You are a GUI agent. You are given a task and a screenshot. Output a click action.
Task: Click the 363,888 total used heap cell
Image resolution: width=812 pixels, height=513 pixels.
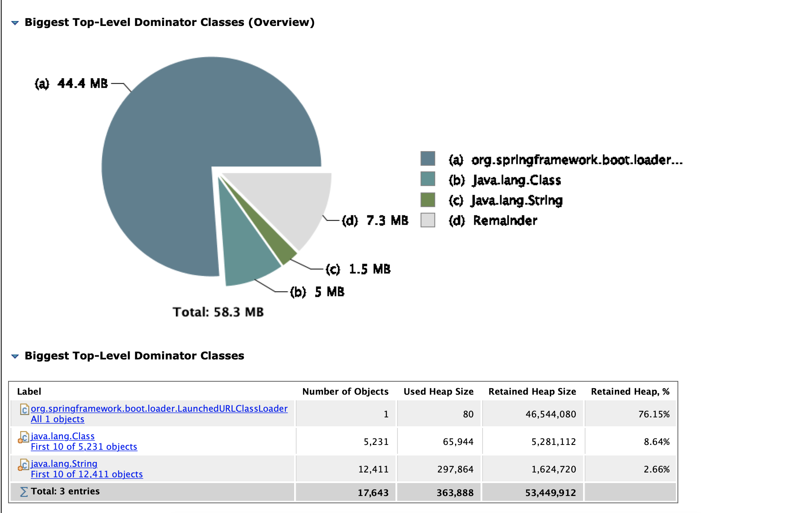tap(439, 492)
